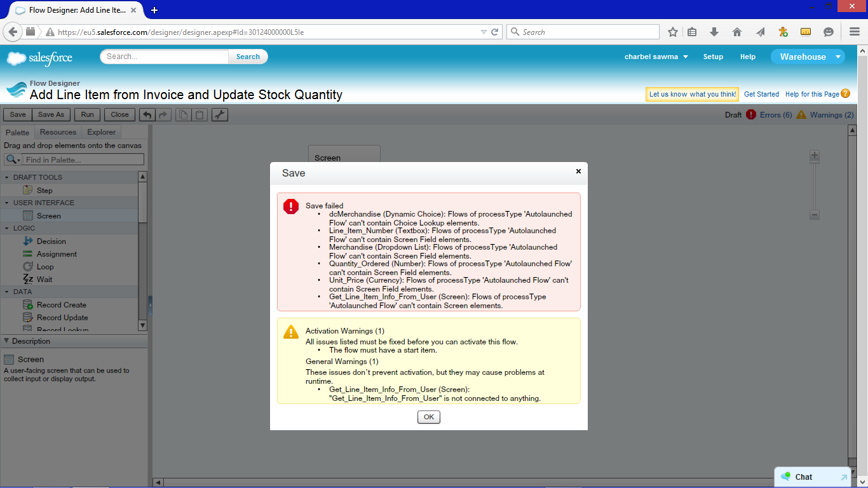
Task: Click the Salesforce Search button
Action: click(248, 57)
